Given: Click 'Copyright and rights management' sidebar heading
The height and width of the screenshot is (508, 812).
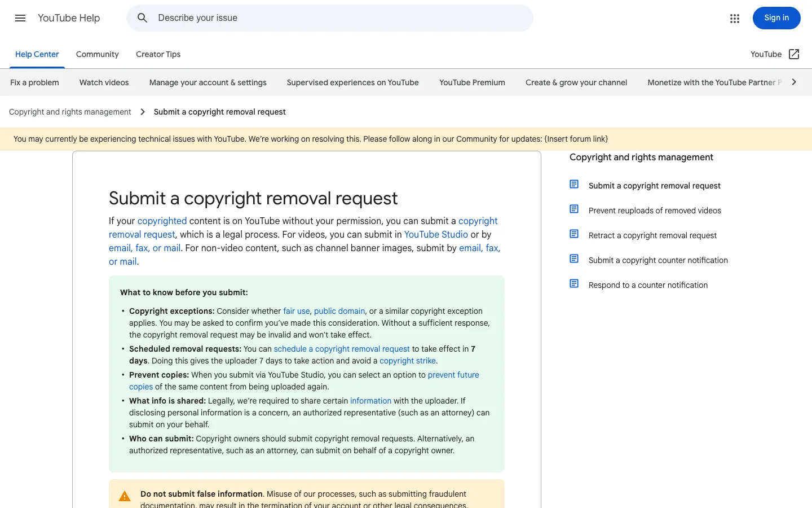Looking at the screenshot, I should tap(641, 157).
